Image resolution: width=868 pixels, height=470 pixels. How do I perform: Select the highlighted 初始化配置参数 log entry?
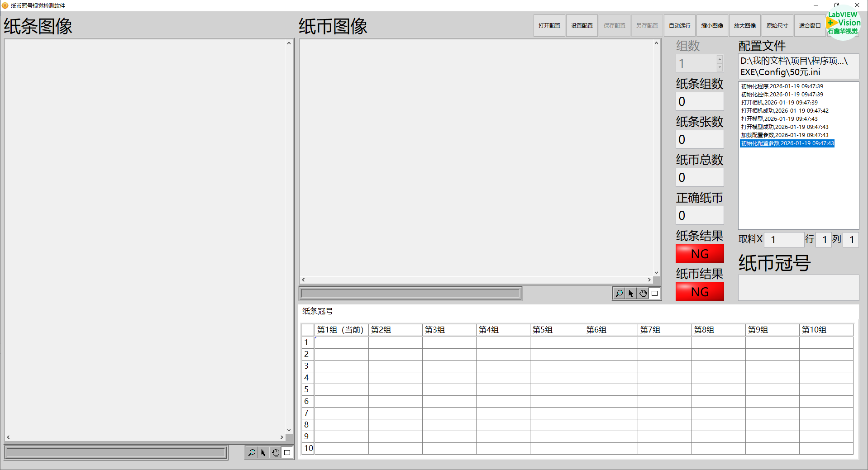[787, 143]
